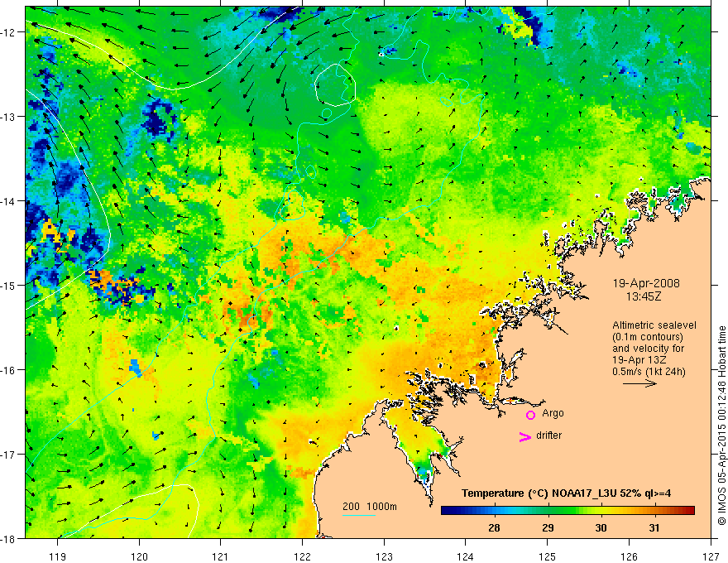The image size is (728, 563).
Task: Click the longitude axis label 123
Action: [384, 556]
